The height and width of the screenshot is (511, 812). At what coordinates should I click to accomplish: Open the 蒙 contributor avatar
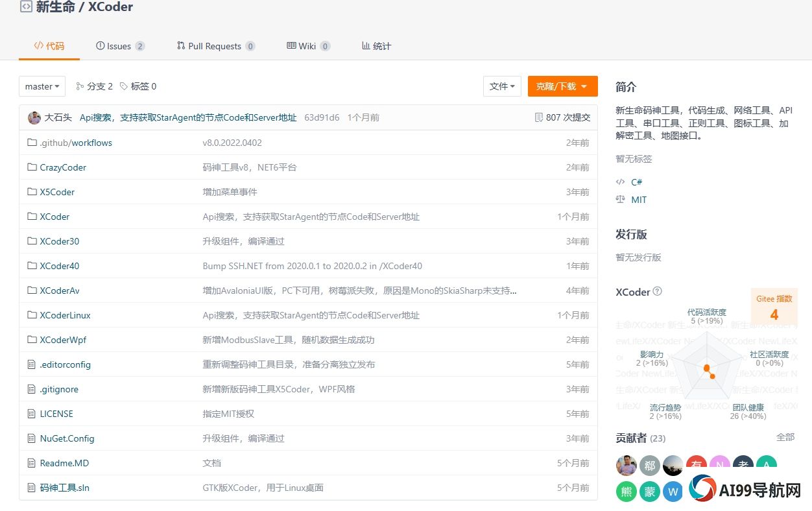[x=649, y=491]
